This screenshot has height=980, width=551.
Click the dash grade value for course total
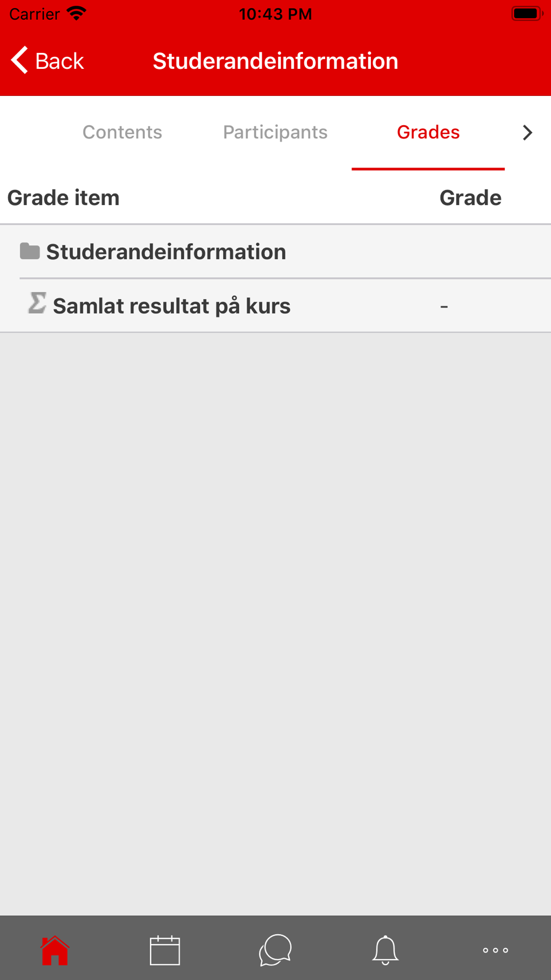click(444, 306)
